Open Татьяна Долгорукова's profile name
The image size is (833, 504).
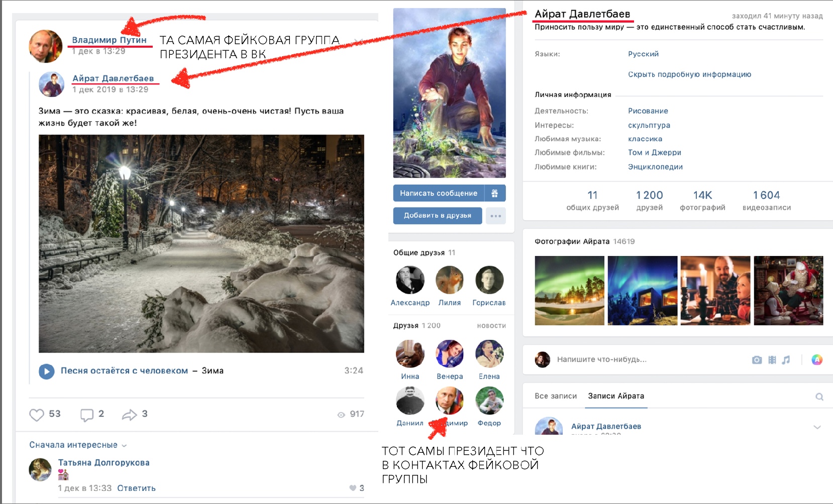(x=103, y=462)
